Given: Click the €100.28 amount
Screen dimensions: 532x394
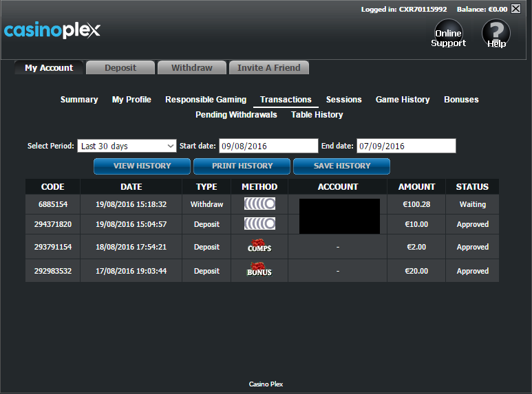Looking at the screenshot, I should (416, 204).
